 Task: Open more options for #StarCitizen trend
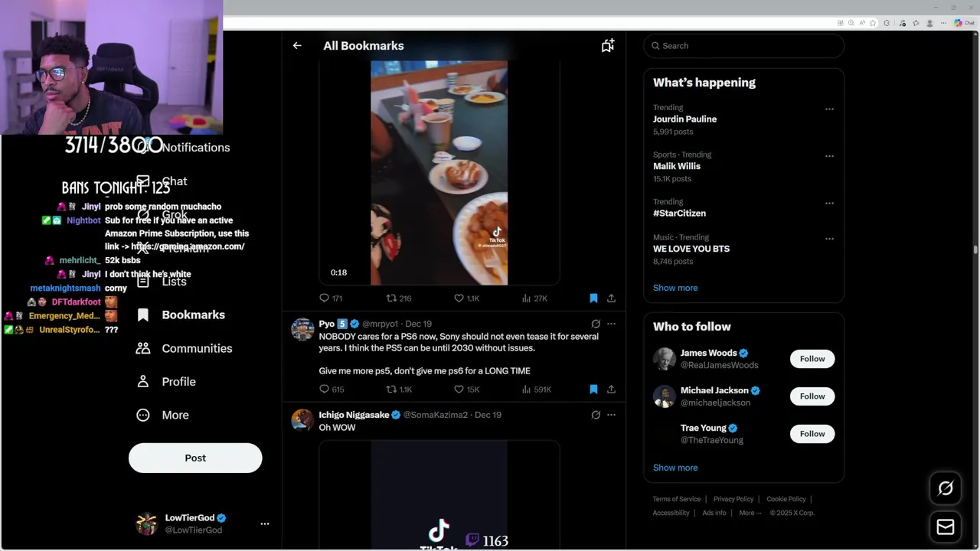point(829,203)
